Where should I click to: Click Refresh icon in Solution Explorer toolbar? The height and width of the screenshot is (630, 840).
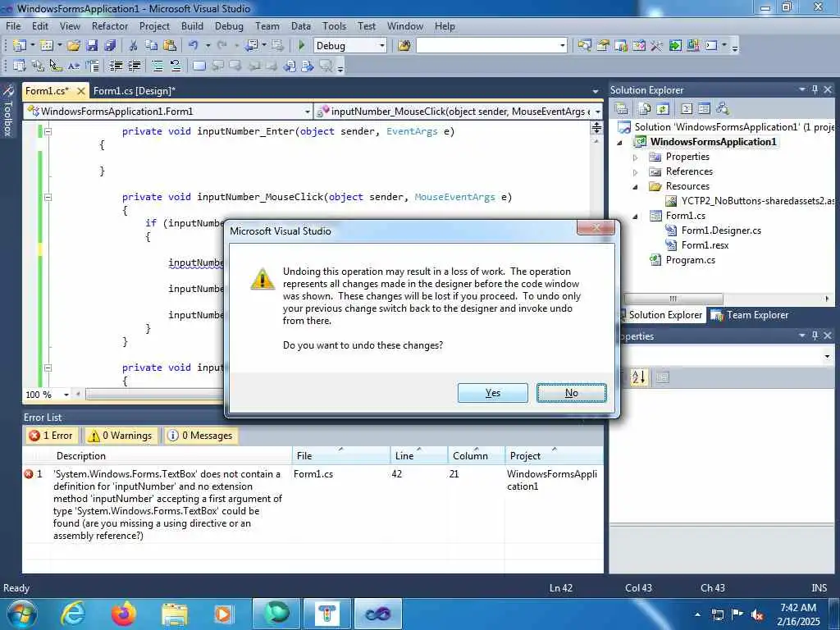click(663, 109)
